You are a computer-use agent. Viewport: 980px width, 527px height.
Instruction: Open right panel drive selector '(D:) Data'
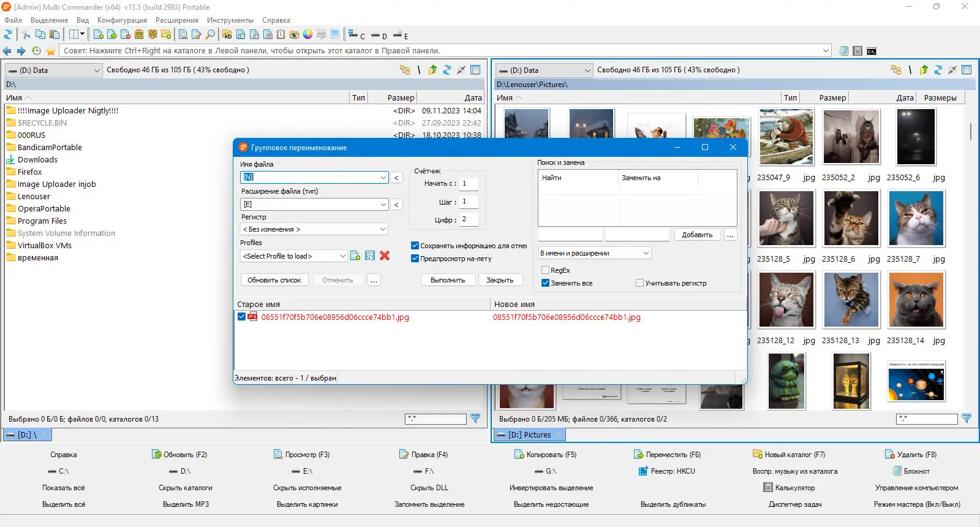click(545, 70)
